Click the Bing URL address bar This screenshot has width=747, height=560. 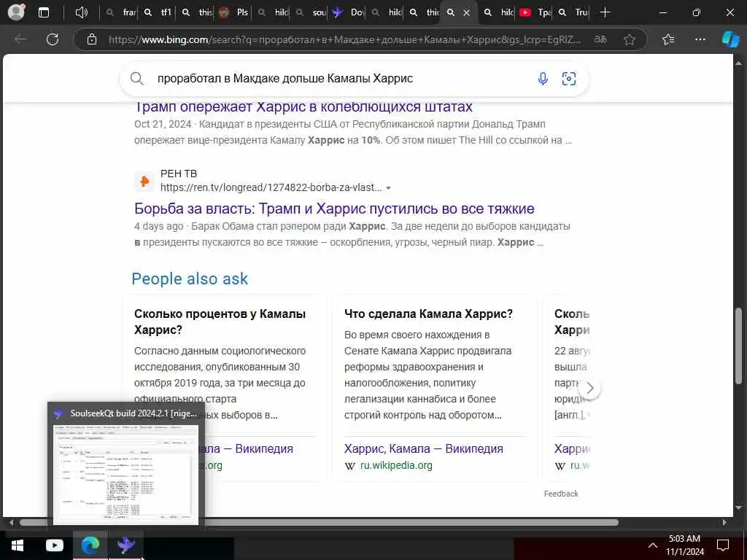tap(344, 39)
